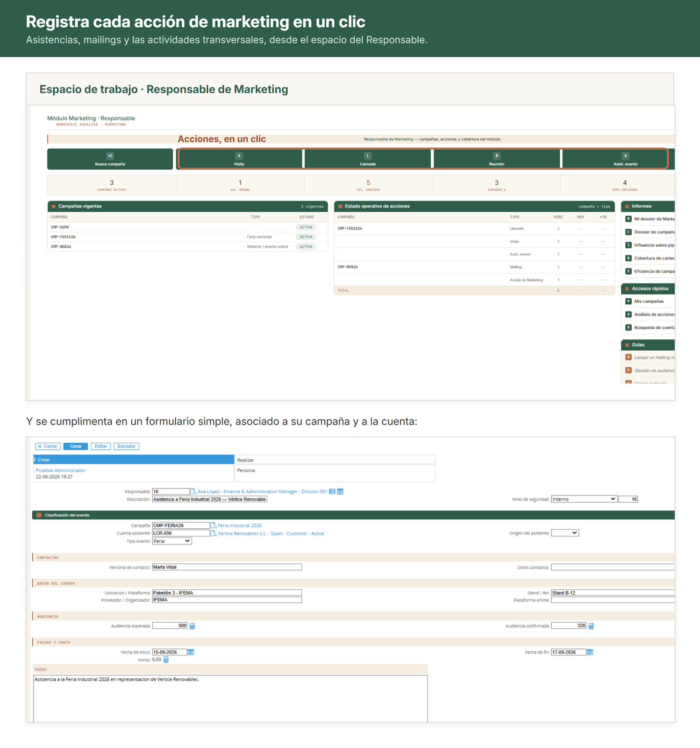This screenshot has width=700, height=748.
Task: Open the calculator icon beside Horas value
Action: pyautogui.click(x=166, y=660)
